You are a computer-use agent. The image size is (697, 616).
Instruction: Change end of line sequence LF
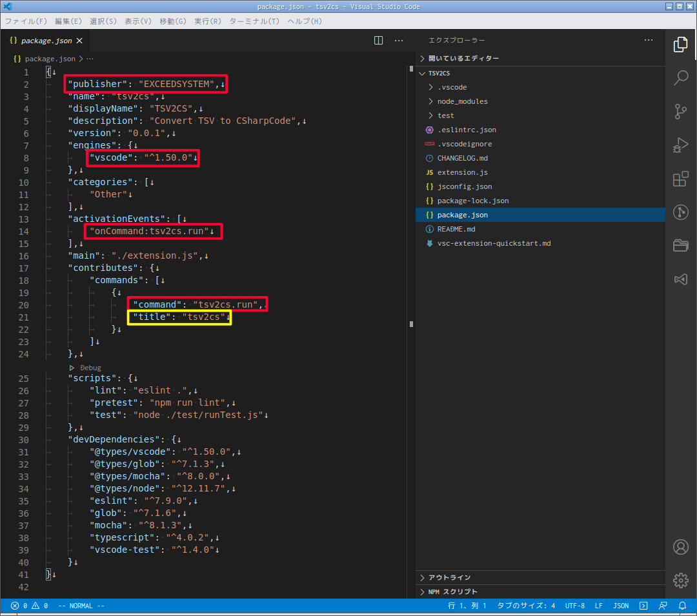point(599,606)
